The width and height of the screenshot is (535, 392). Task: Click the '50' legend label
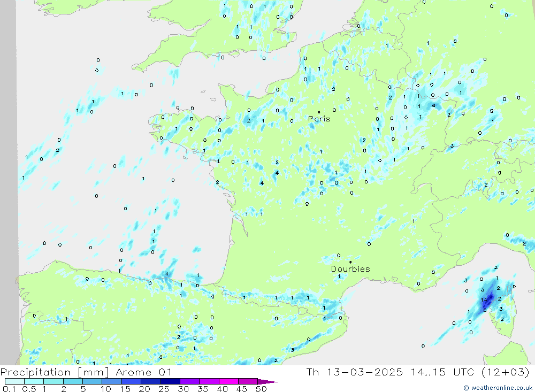tap(261, 389)
